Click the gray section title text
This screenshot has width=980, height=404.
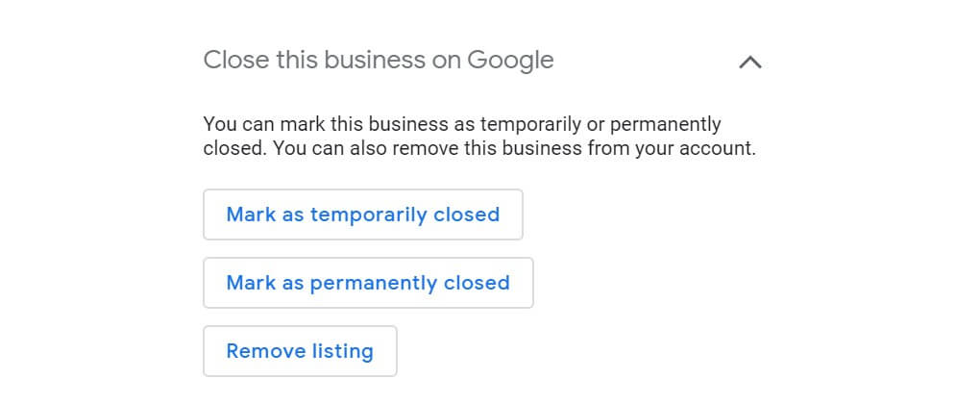point(379,60)
